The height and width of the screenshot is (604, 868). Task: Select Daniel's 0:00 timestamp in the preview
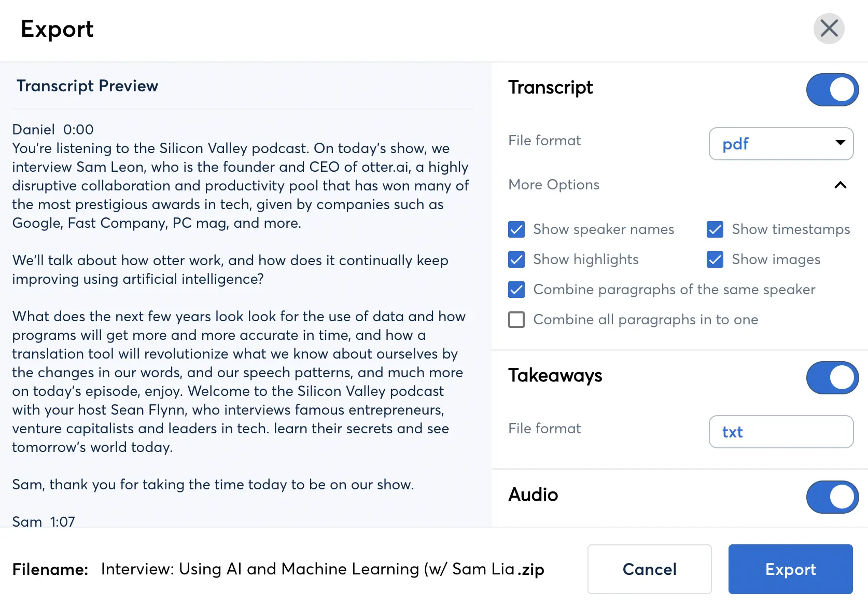(79, 129)
